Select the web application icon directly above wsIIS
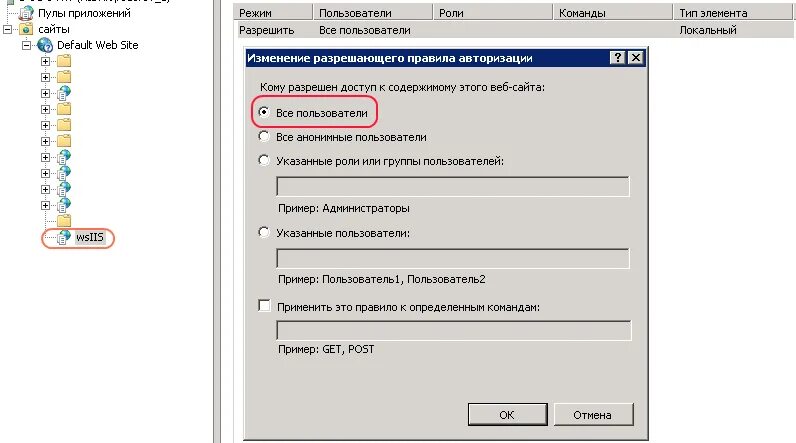The width and height of the screenshot is (796, 443). click(64, 205)
